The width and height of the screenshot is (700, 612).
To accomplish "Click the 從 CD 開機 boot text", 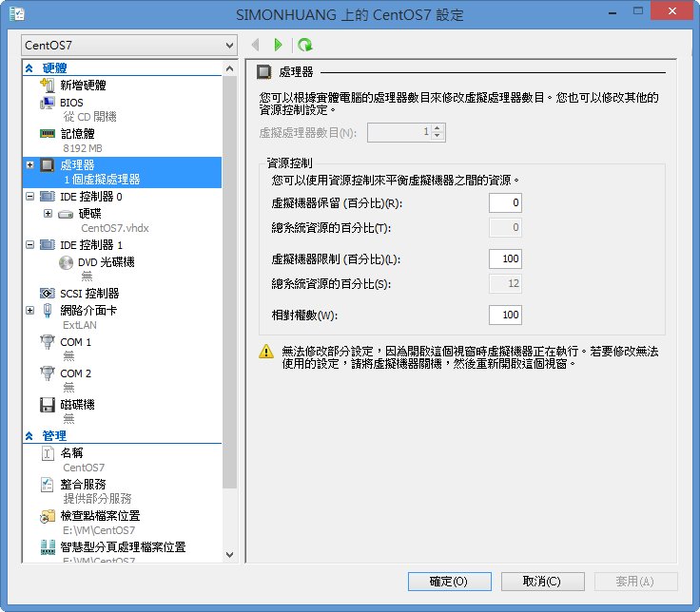I will point(89,117).
